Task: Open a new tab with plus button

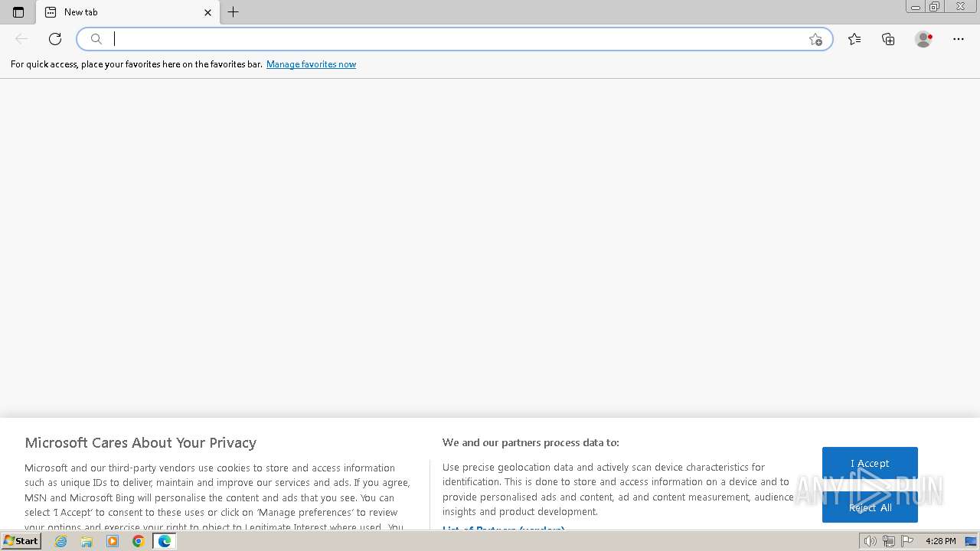Action: pos(234,12)
